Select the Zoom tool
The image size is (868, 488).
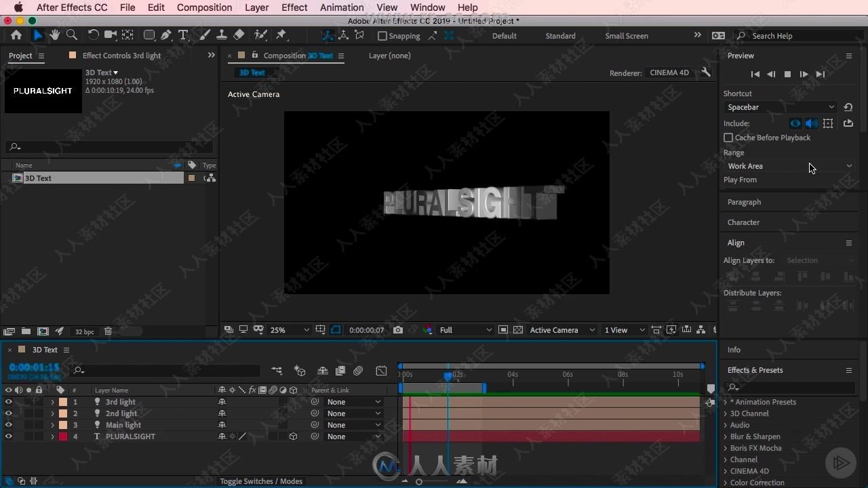[72, 35]
